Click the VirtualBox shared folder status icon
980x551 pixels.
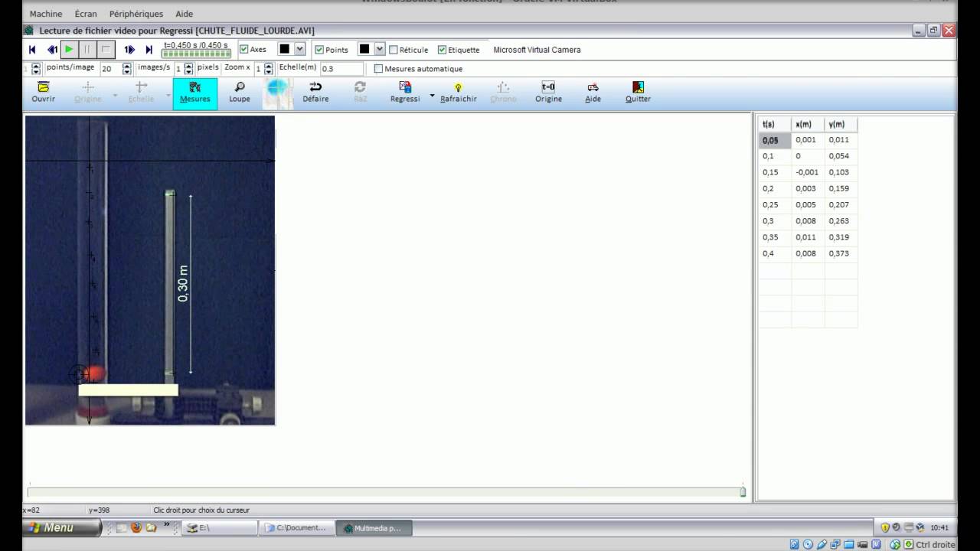click(x=848, y=545)
